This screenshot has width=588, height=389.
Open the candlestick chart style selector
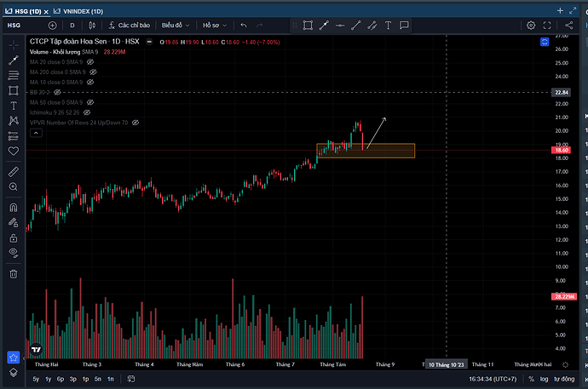pyautogui.click(x=92, y=26)
